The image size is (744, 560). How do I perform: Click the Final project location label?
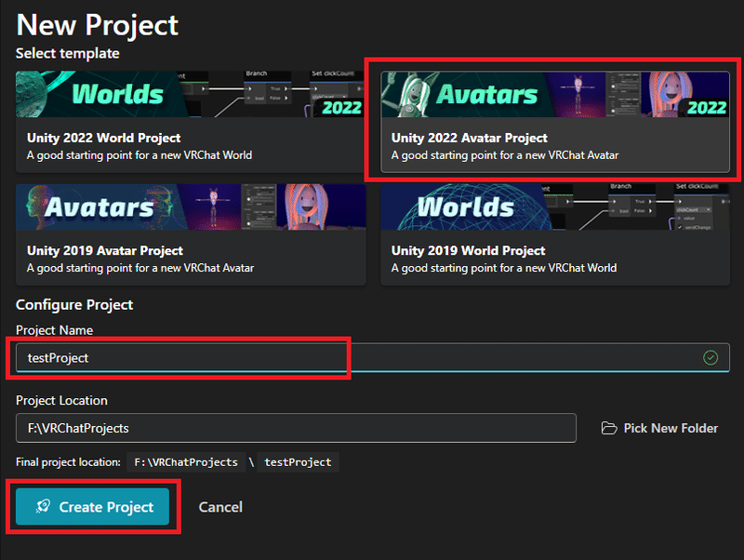tap(68, 462)
